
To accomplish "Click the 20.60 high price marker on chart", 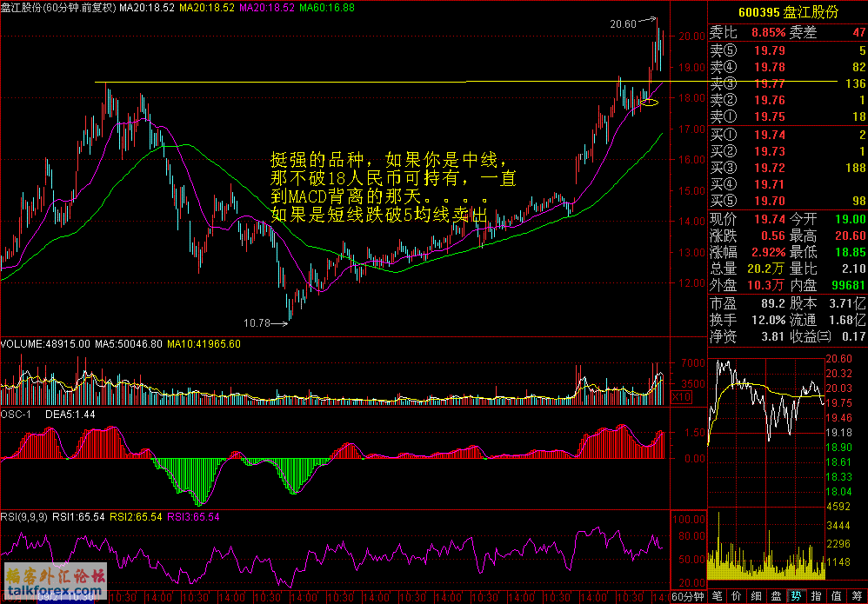I will click(624, 23).
